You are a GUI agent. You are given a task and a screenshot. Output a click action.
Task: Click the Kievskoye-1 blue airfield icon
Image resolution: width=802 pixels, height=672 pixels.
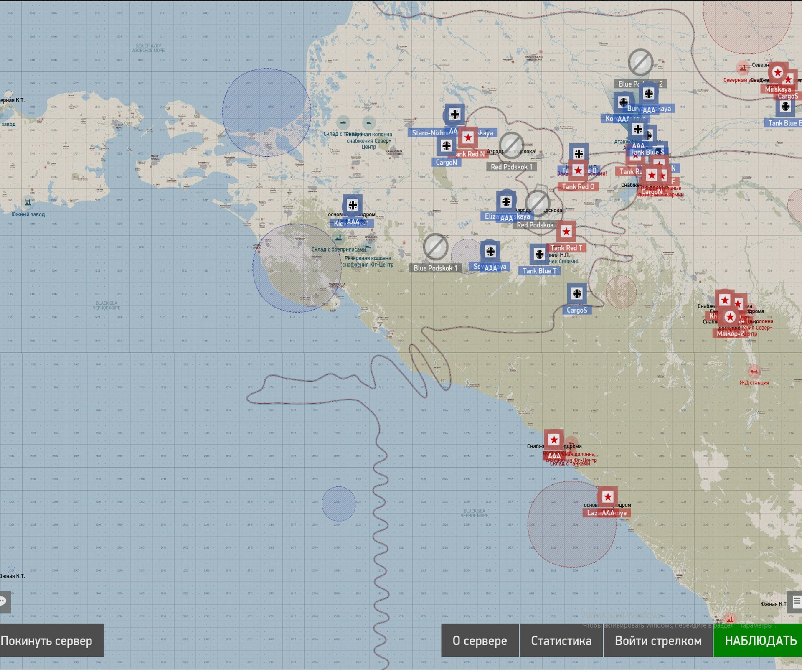click(353, 205)
